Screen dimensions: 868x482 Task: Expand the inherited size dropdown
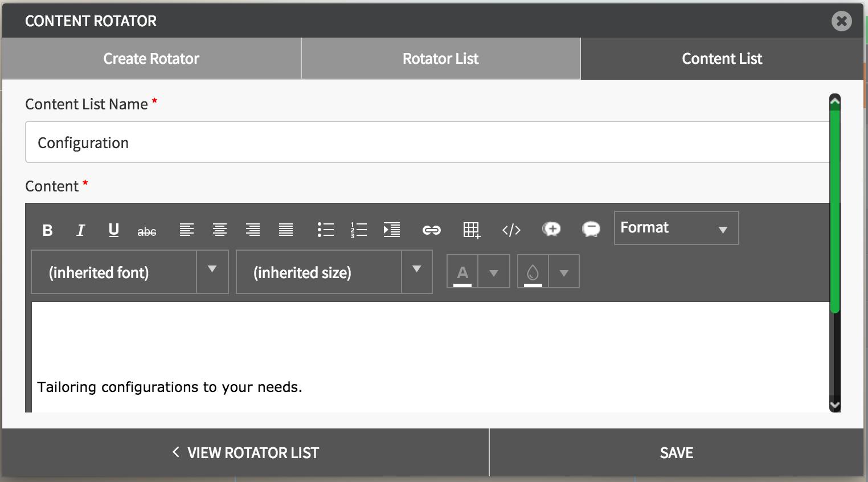click(x=417, y=272)
